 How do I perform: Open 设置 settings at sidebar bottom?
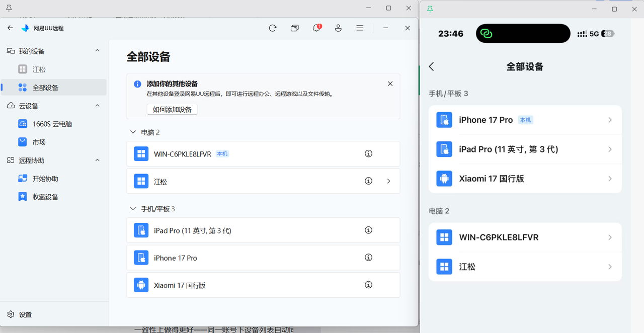pos(20,314)
